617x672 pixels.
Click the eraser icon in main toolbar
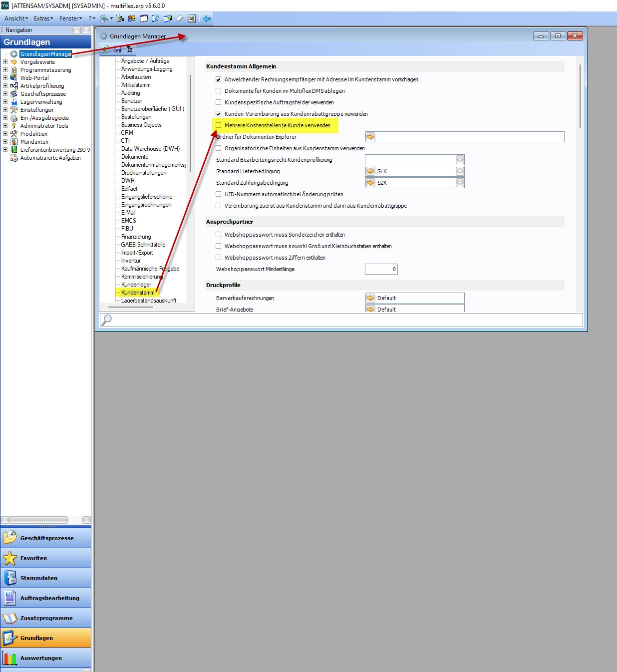(x=180, y=18)
